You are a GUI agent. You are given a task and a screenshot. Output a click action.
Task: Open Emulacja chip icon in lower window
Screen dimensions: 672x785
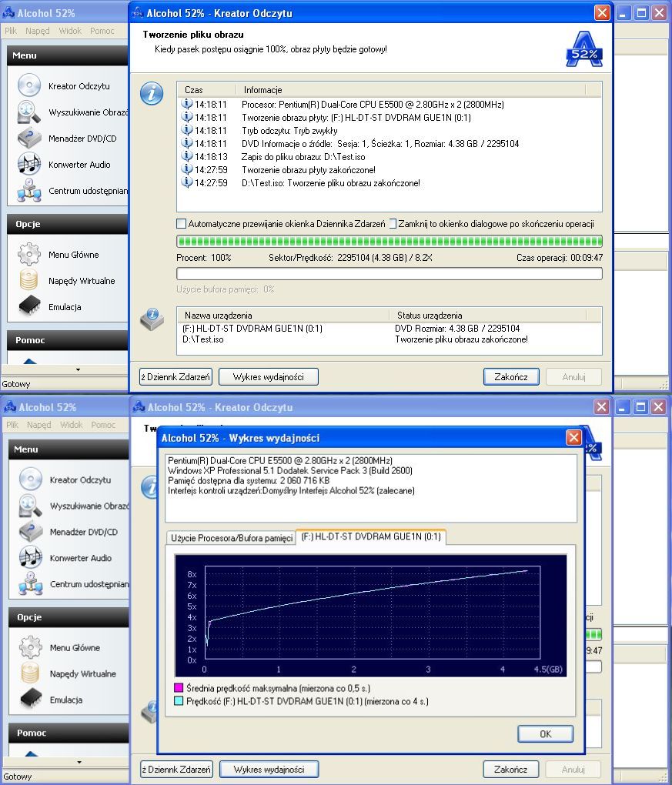point(31,700)
